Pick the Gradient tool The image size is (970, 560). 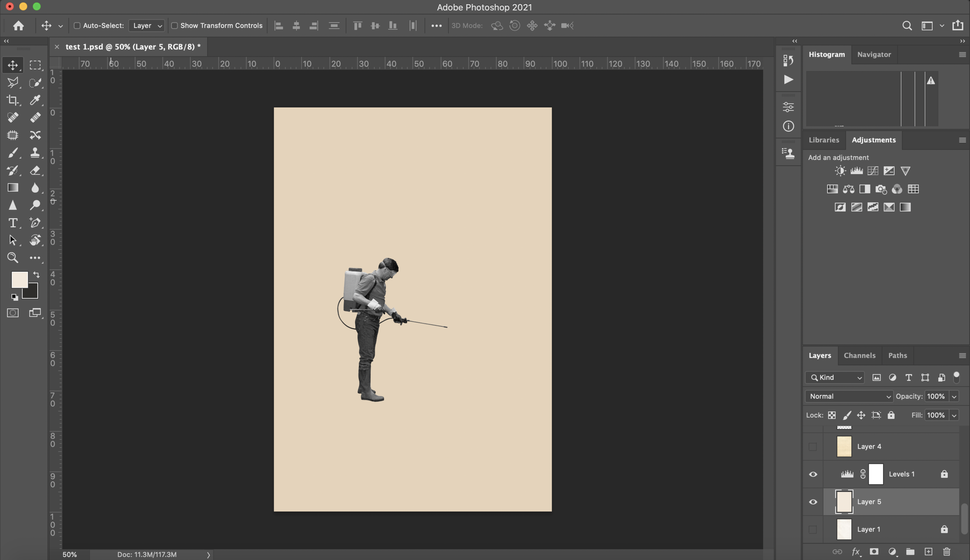coord(12,188)
